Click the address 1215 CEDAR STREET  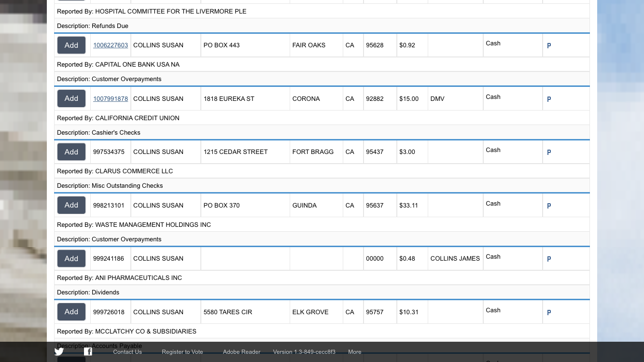click(236, 152)
